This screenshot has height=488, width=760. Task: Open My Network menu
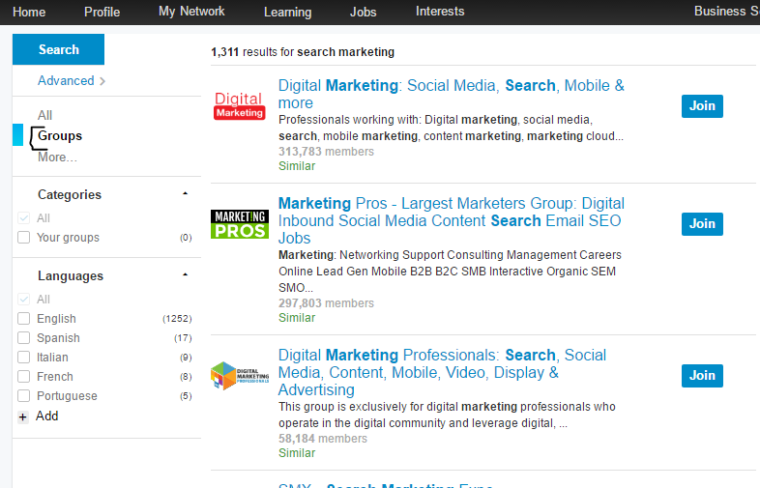tap(191, 11)
